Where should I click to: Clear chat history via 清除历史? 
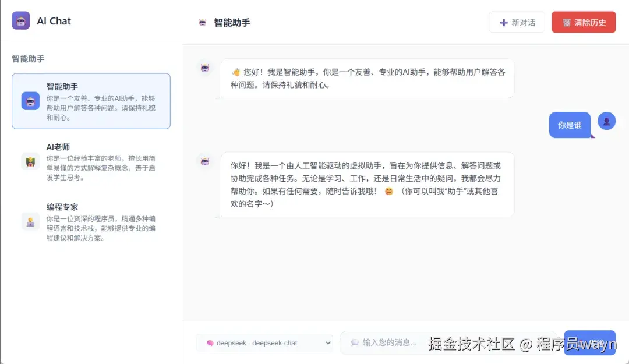click(x=584, y=22)
